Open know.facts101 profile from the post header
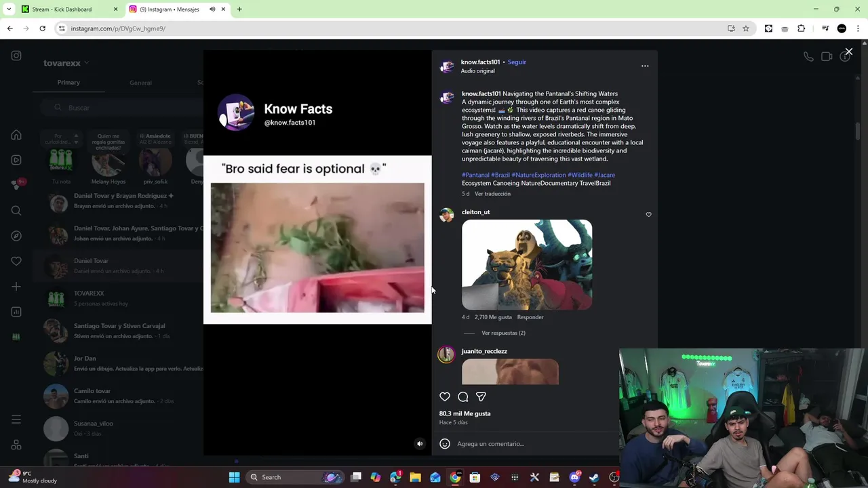Screen dimensions: 868x488 [x=480, y=62]
